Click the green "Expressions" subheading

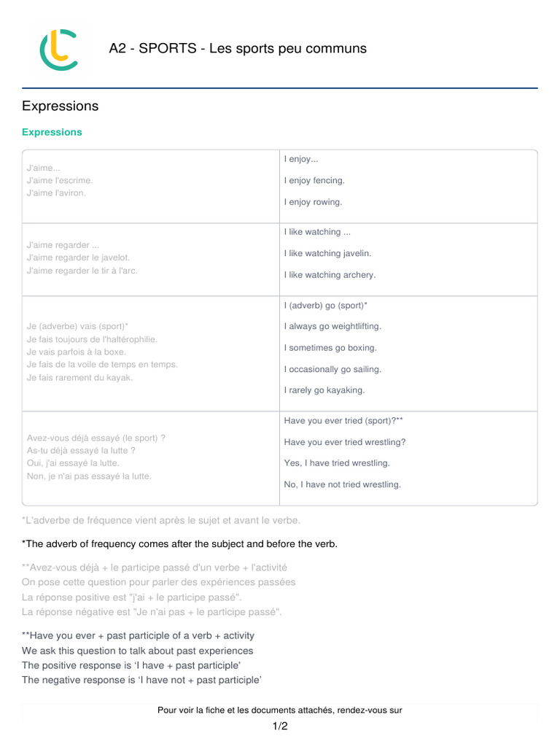pos(52,132)
